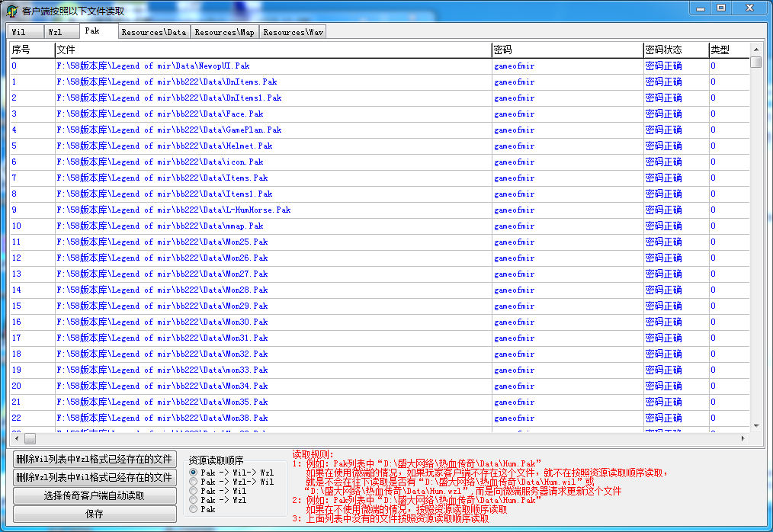This screenshot has width=773, height=532.
Task: Select the DnItems.Pak file path
Action: pos(167,82)
